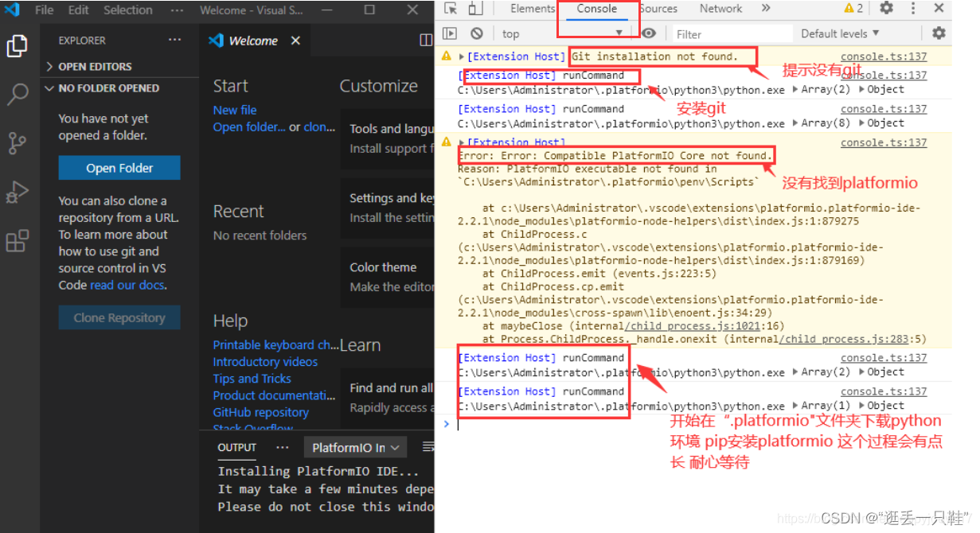The width and height of the screenshot is (980, 533).
Task: Toggle the DevTools device toolbar icon
Action: pos(474,9)
